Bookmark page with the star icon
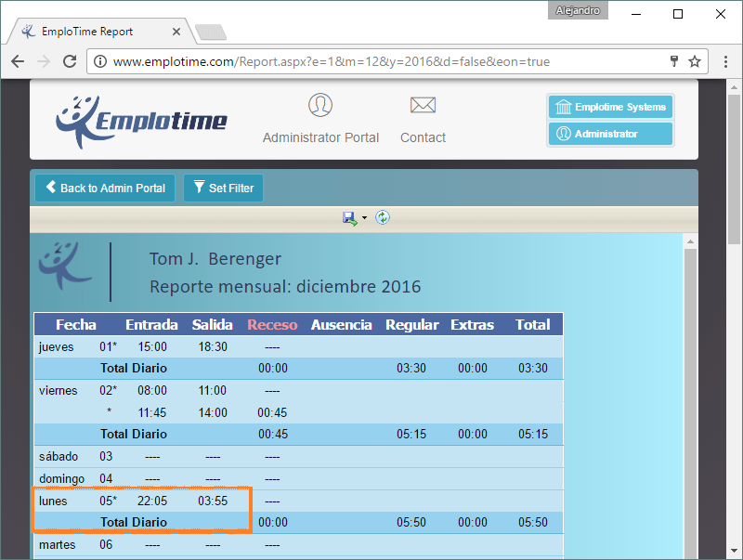 pos(695,62)
